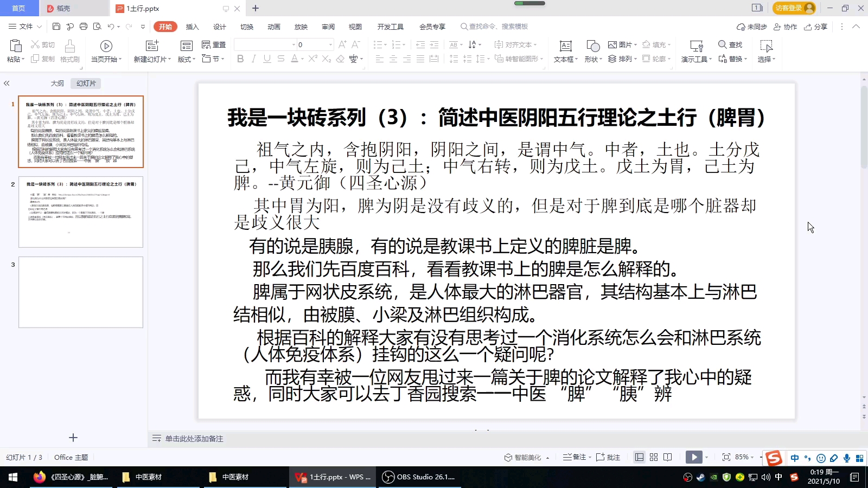The width and height of the screenshot is (868, 488).
Task: Start slideshow from current slide (当页开始)
Action: 106,52
